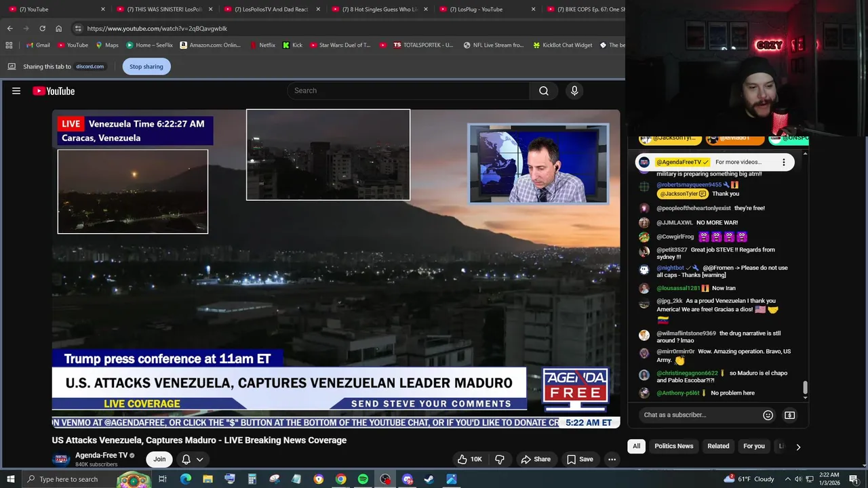Open Microsoft Edge from the taskbar
The image size is (868, 488).
185,479
